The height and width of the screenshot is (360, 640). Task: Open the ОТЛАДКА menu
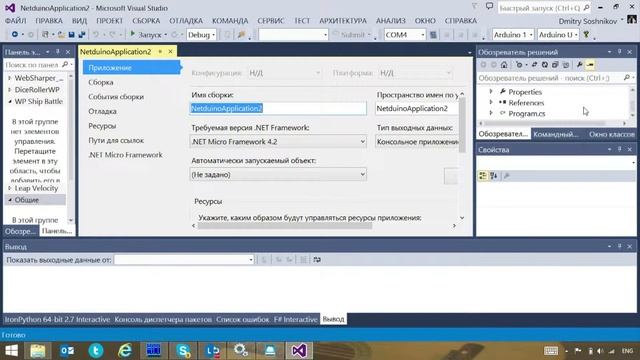(186, 20)
